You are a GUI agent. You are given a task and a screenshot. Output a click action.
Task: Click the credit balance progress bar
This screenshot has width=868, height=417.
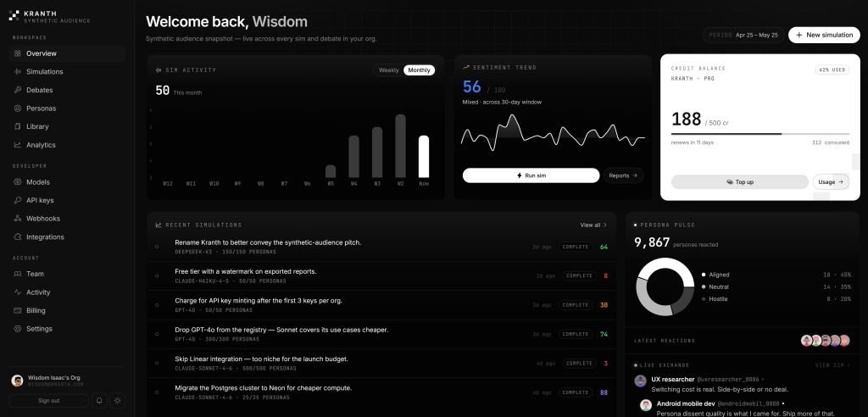pos(760,134)
